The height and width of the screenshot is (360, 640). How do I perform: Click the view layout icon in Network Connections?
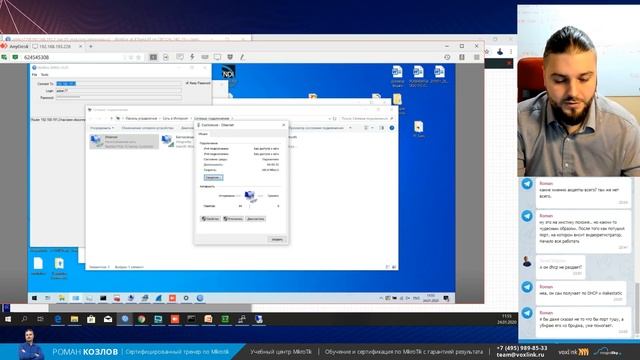coord(366,128)
